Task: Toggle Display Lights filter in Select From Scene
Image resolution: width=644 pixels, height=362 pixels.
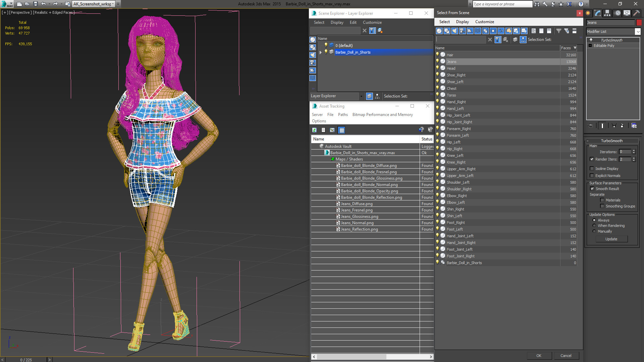Action: 454,31
